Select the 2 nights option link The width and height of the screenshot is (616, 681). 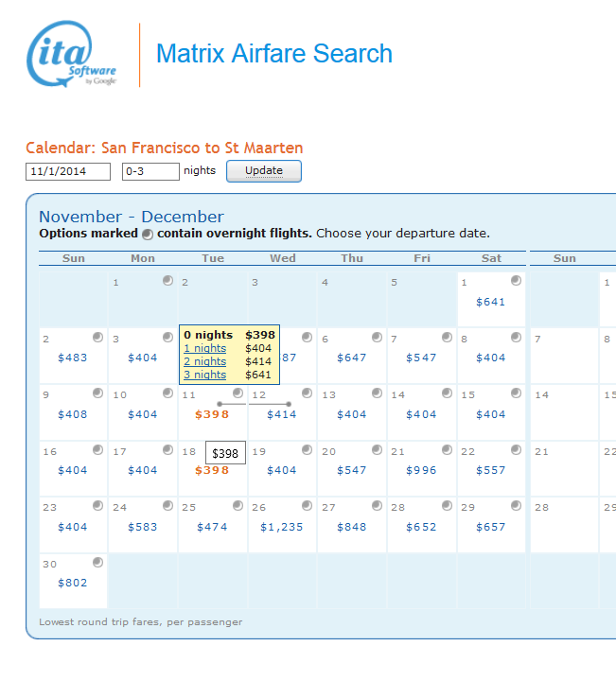204,361
